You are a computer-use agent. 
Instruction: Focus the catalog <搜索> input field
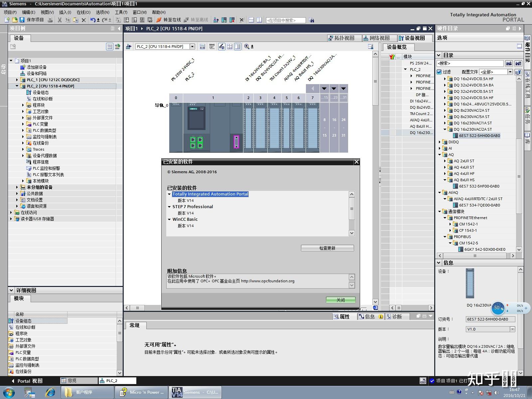tap(470, 63)
